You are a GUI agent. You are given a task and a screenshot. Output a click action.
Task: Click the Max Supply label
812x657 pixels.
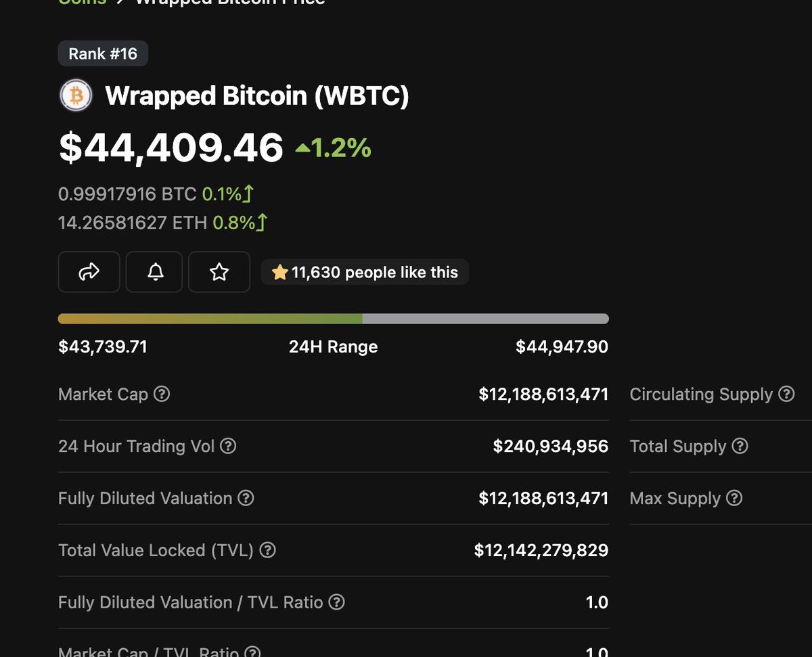675,498
